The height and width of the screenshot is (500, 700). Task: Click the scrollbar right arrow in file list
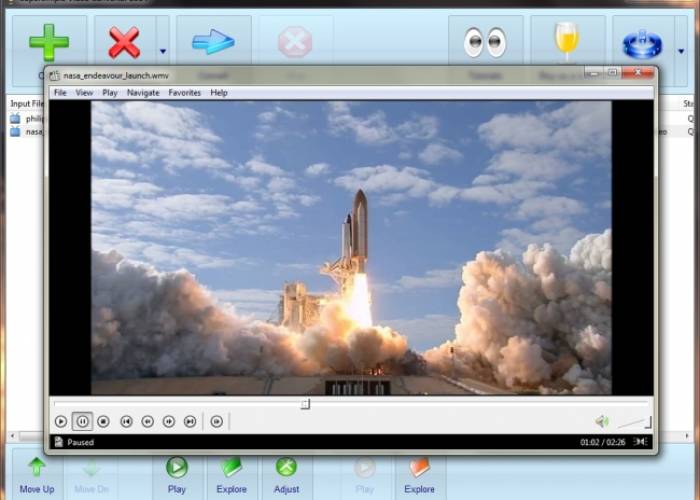pyautogui.click(x=687, y=436)
